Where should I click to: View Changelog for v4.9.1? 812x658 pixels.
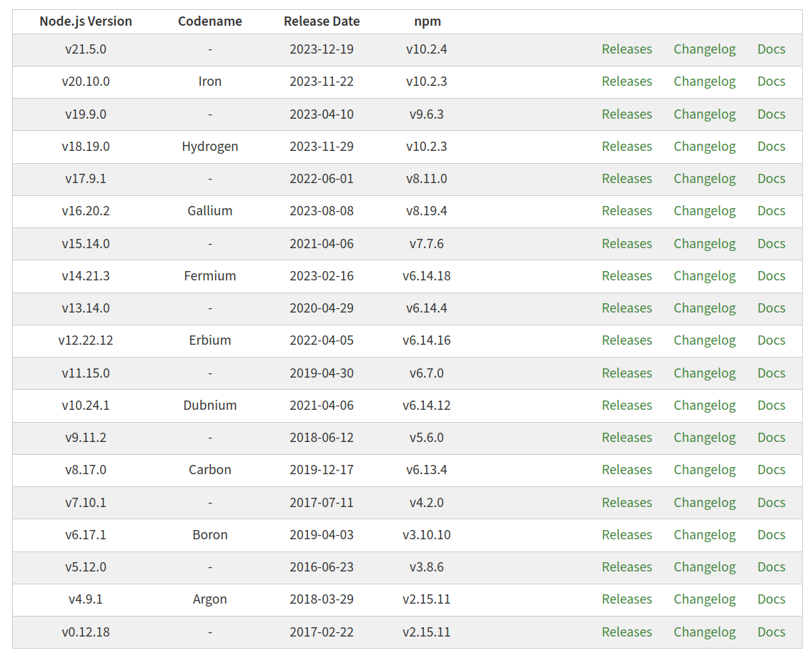[704, 599]
